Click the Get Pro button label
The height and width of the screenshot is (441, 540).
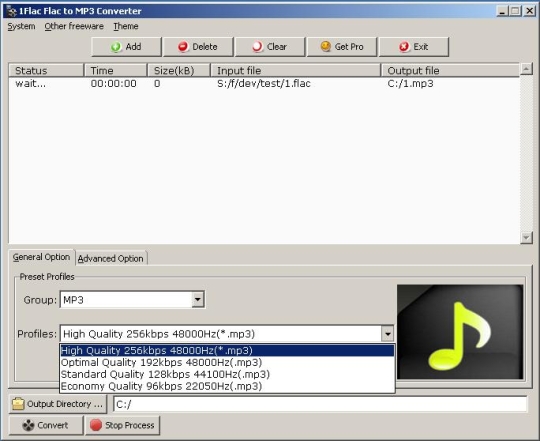(349, 47)
